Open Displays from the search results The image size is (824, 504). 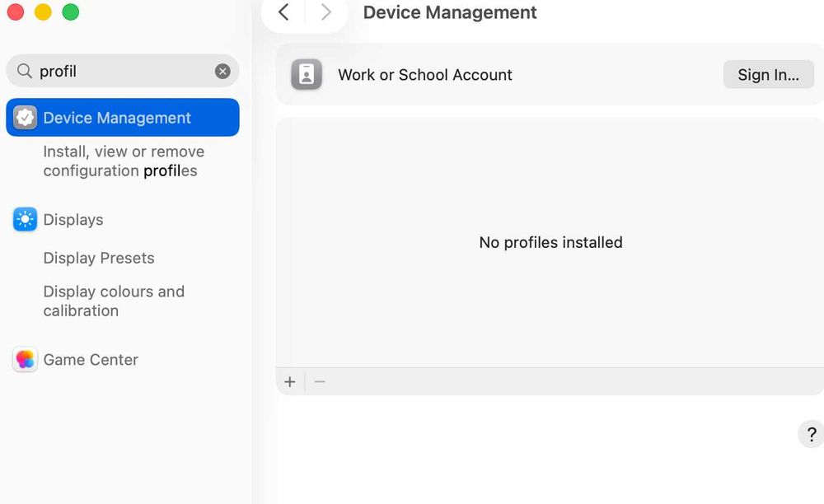tap(73, 219)
